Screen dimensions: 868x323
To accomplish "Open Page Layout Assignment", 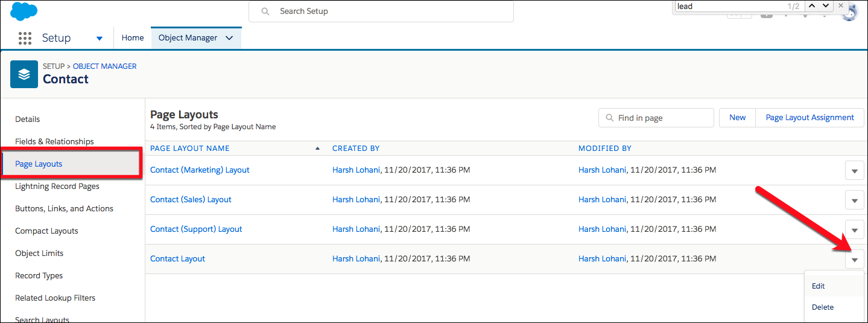I will (809, 118).
